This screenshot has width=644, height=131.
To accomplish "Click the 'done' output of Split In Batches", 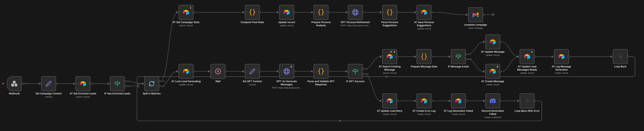I will 159,81.
